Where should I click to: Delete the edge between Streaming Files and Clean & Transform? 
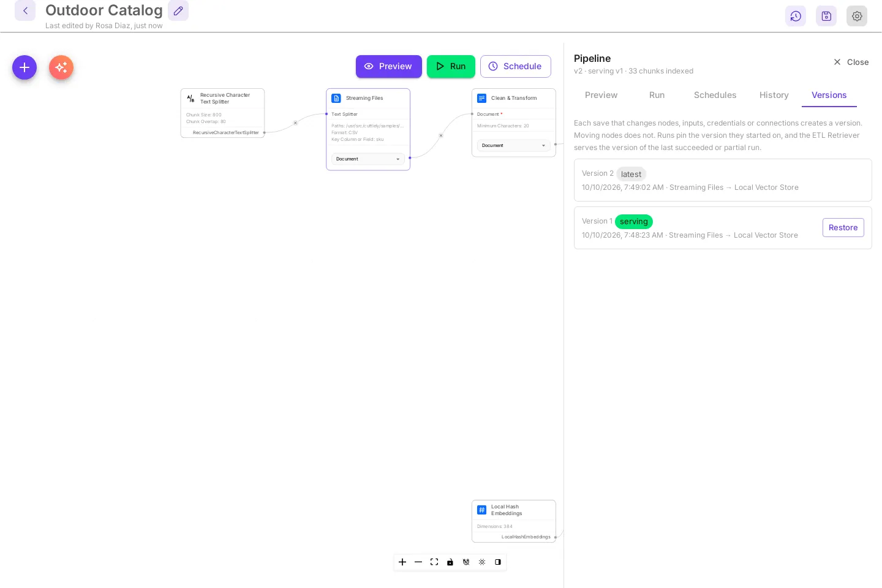(441, 135)
